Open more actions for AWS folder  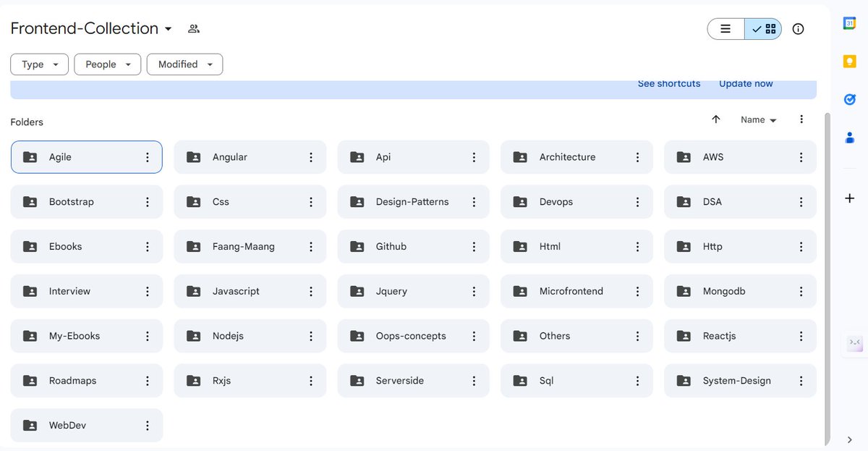coord(801,157)
